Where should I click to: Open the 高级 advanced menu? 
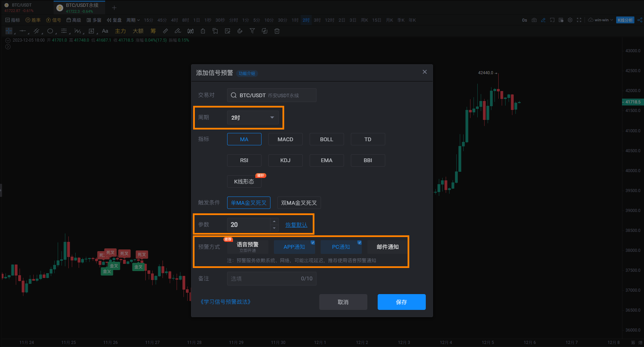(74, 20)
